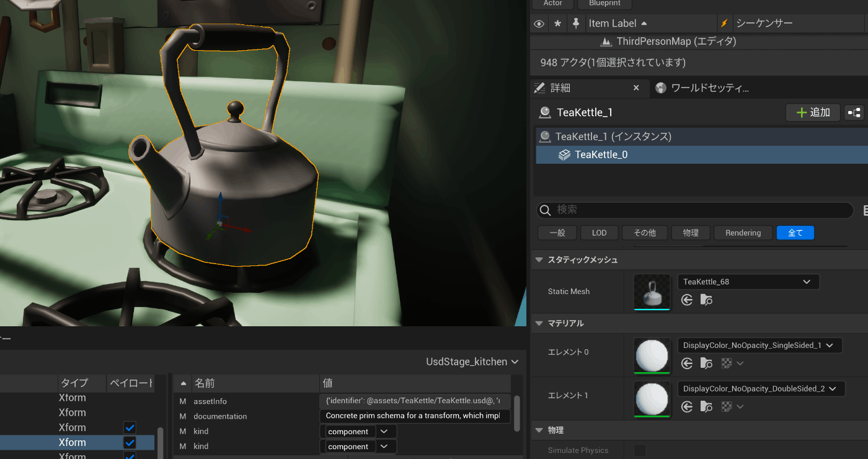Click the level icon beside ThirdPersonMap
This screenshot has height=459, width=868.
pyautogui.click(x=606, y=42)
